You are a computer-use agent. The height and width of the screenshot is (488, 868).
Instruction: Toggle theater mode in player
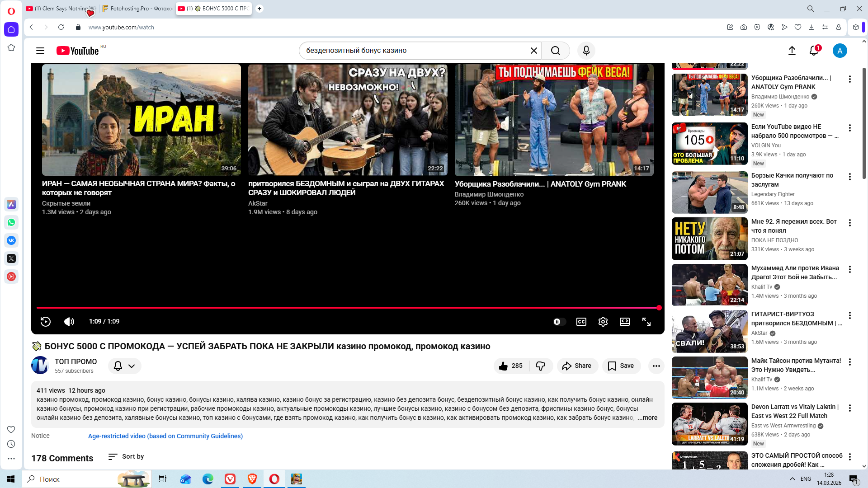624,321
